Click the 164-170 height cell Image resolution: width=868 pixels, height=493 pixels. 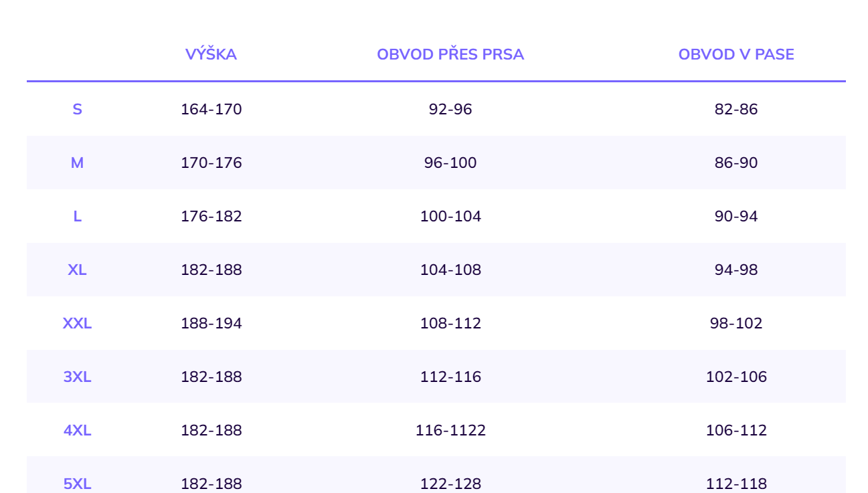(211, 109)
